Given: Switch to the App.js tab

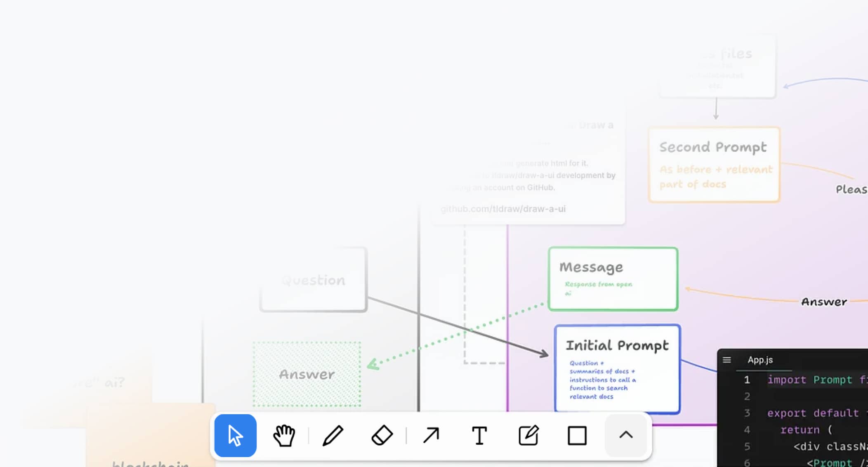Looking at the screenshot, I should pos(760,360).
